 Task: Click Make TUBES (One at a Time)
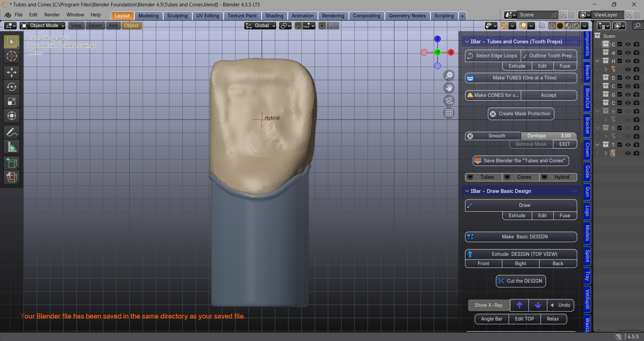point(521,78)
